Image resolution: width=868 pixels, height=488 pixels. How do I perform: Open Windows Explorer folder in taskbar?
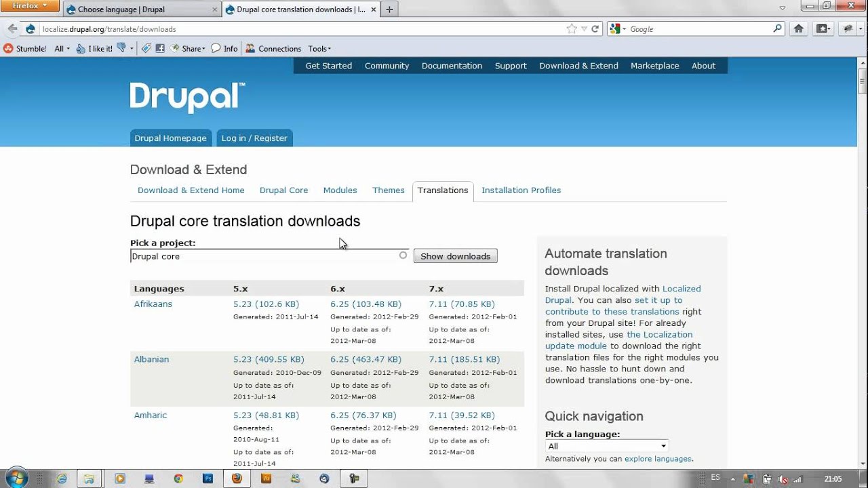tap(89, 479)
